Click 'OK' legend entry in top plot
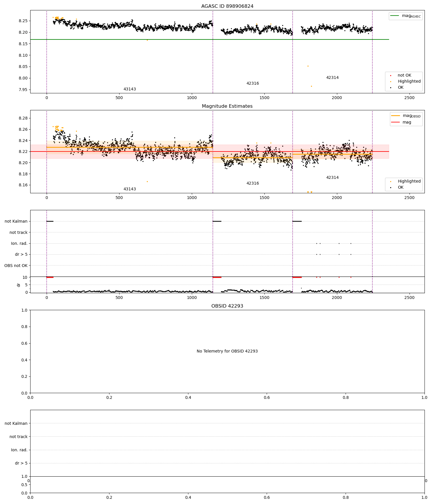432x504 pixels. tap(401, 88)
